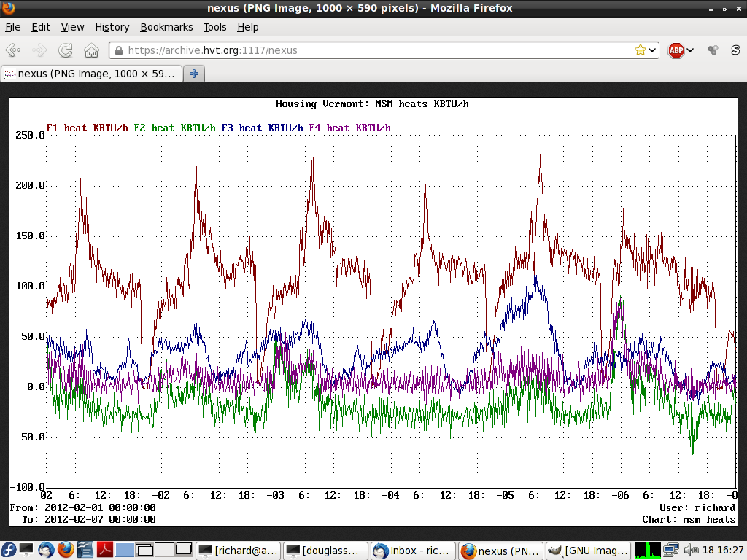
Task: Click the -05 date x-axis label
Action: [x=505, y=496]
